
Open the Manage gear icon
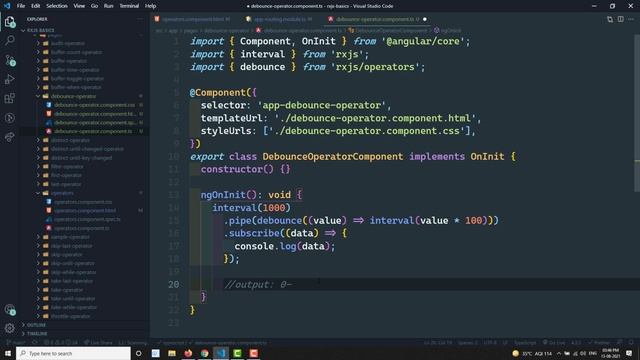point(10,328)
